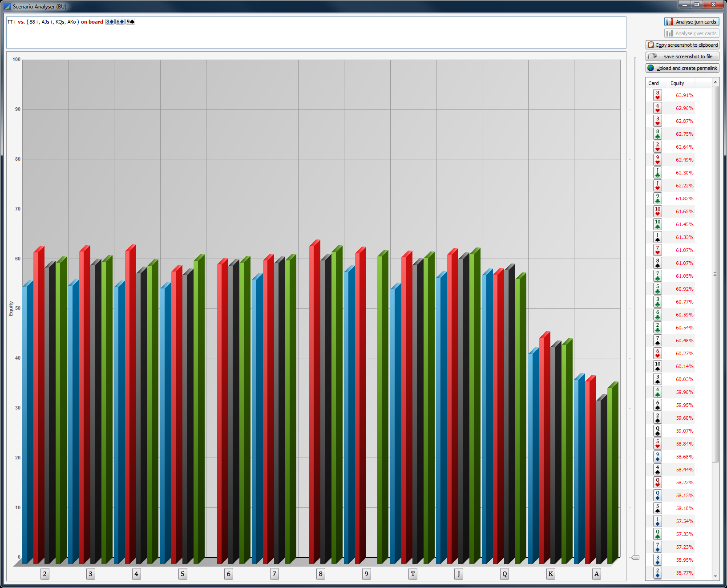Click the 5 rank label under the chart
727x588 pixels.
(182, 574)
